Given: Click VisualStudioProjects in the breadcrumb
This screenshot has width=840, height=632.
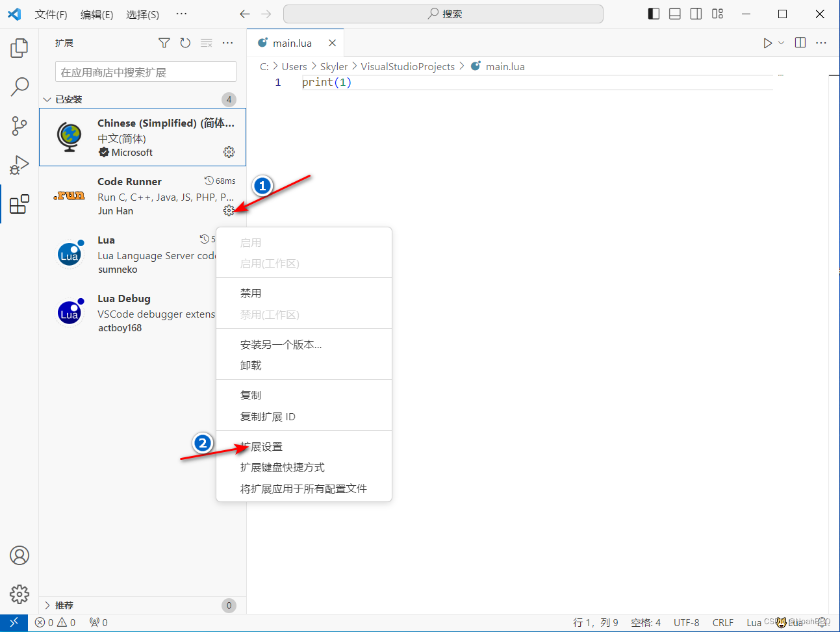Looking at the screenshot, I should pyautogui.click(x=407, y=66).
